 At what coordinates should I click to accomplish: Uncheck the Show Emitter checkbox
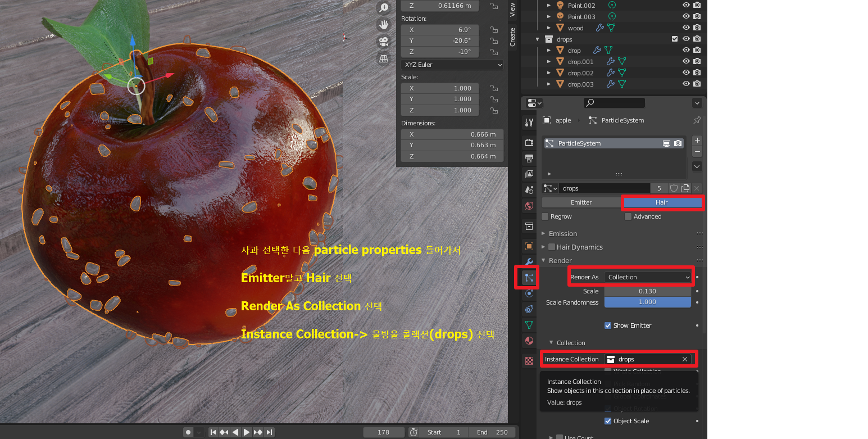608,325
